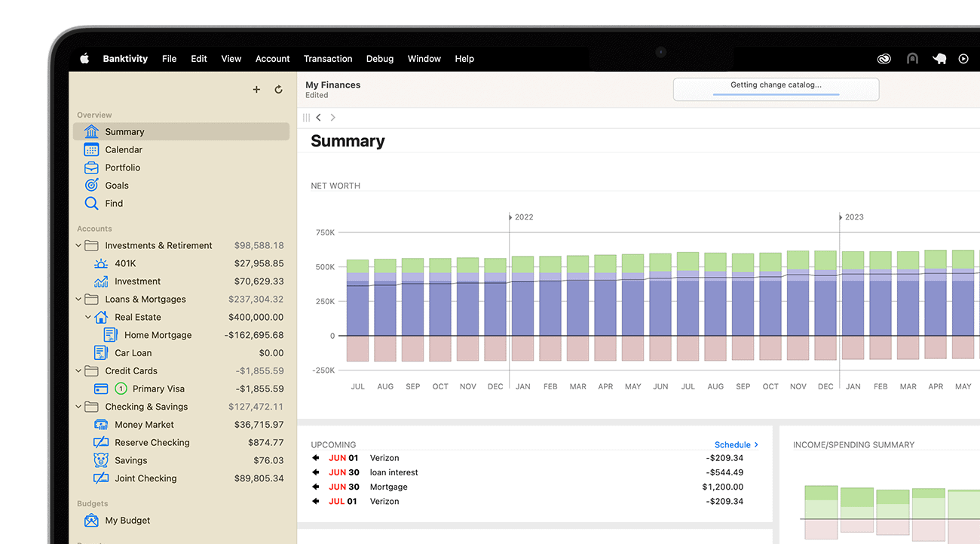This screenshot has width=980, height=544.
Task: Open My Budget in sidebar
Action: pyautogui.click(x=127, y=521)
